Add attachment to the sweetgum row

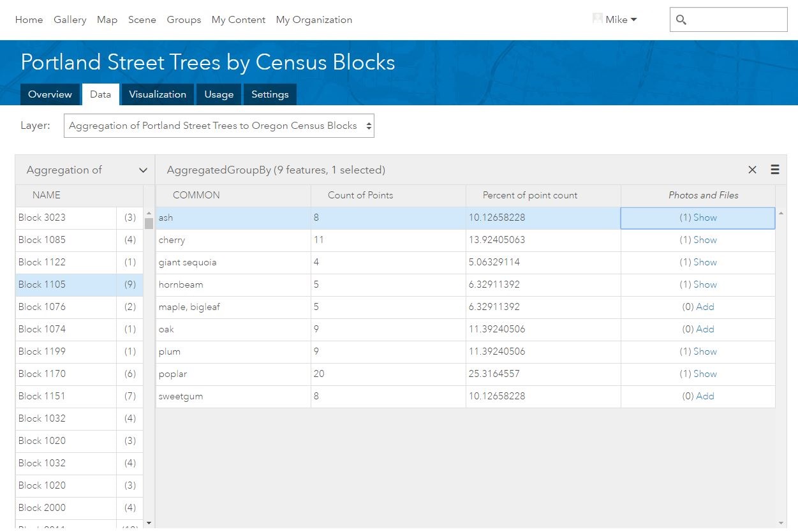coord(705,396)
